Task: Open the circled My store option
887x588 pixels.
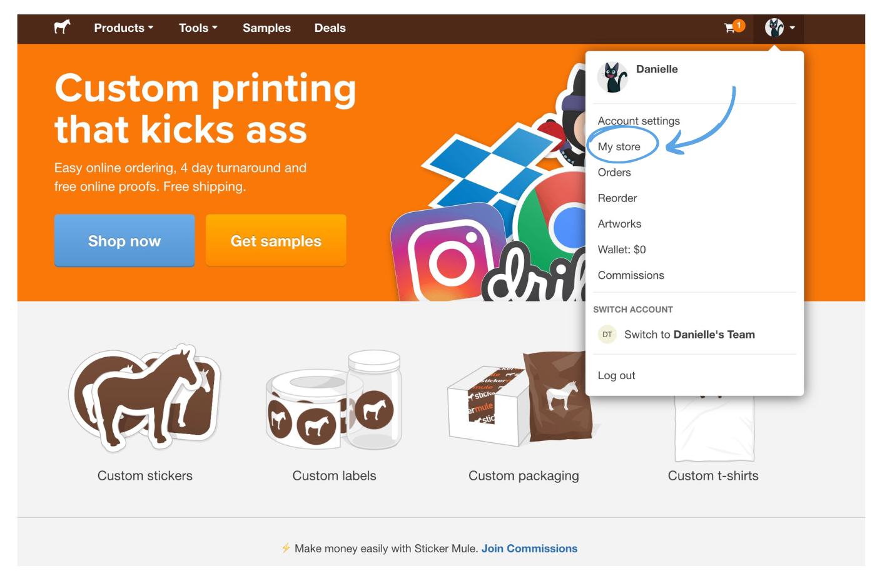Action: (x=620, y=146)
